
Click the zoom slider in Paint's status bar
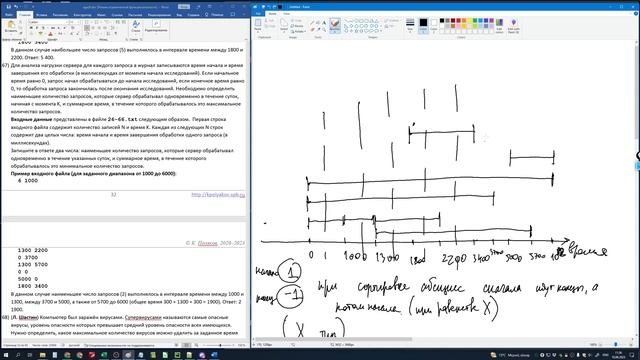616,344
